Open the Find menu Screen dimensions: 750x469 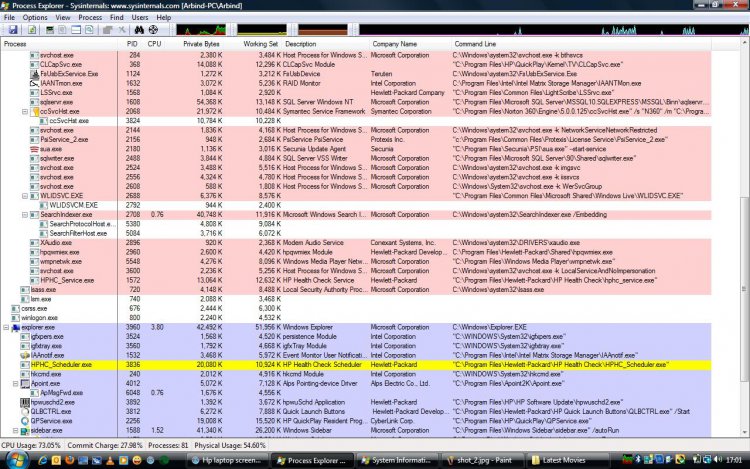117,17
